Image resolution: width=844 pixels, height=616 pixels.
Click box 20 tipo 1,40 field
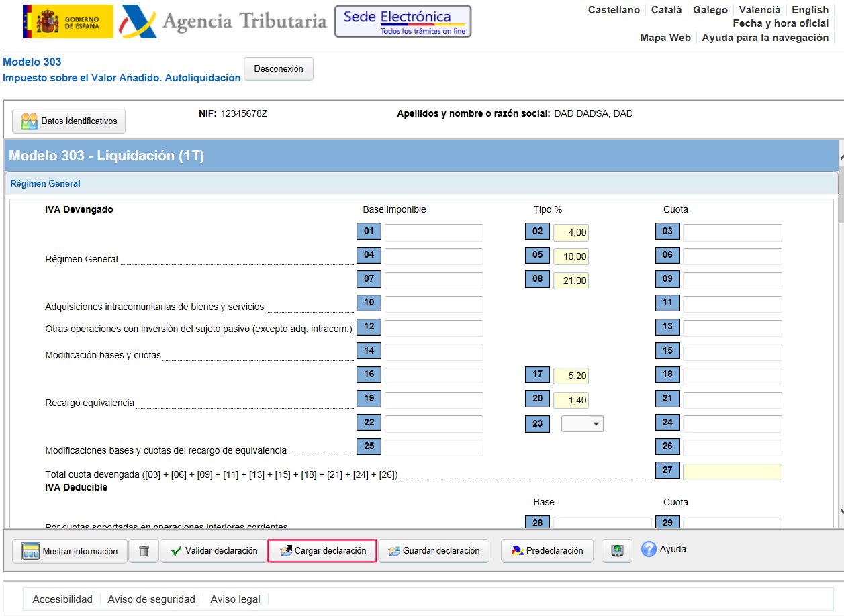click(x=571, y=400)
